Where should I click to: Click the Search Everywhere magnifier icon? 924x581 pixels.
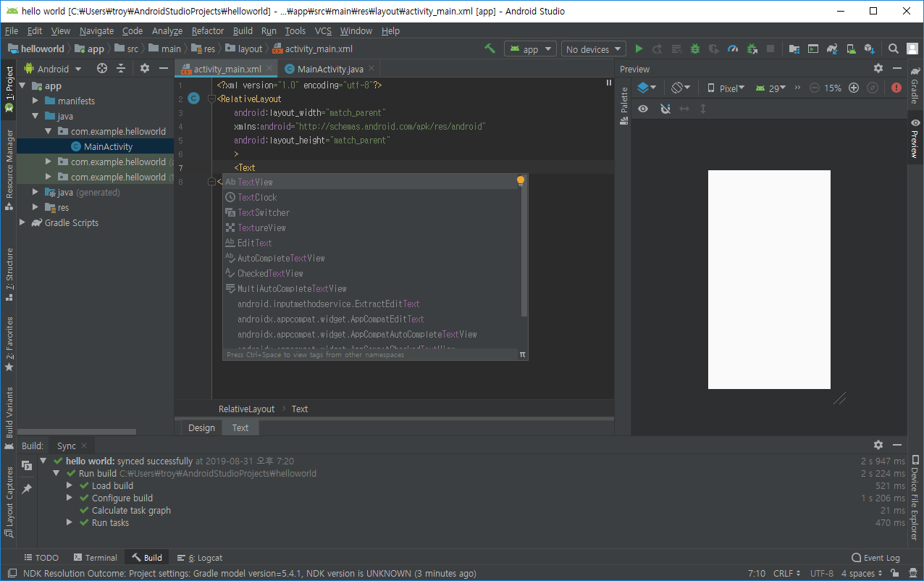[x=894, y=49]
